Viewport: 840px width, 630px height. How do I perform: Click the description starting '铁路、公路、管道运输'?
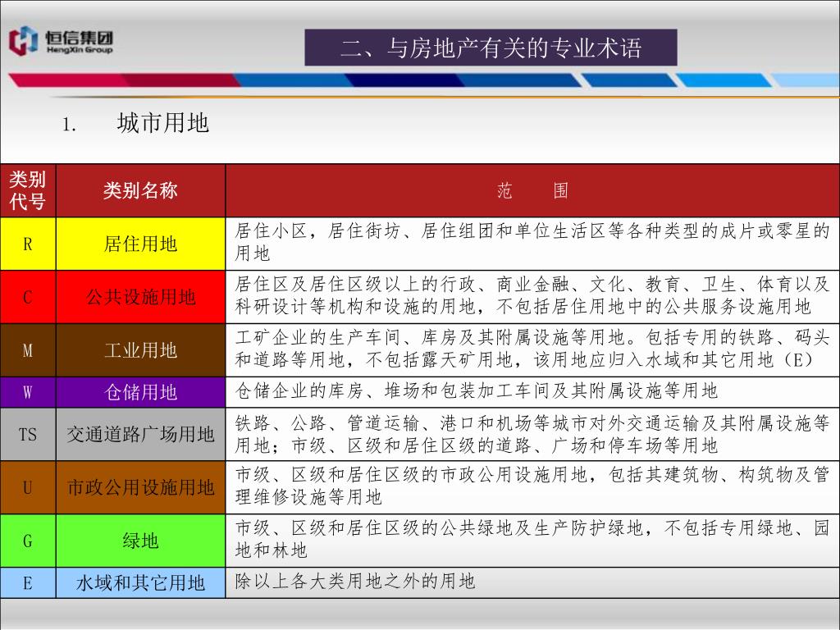pos(532,434)
